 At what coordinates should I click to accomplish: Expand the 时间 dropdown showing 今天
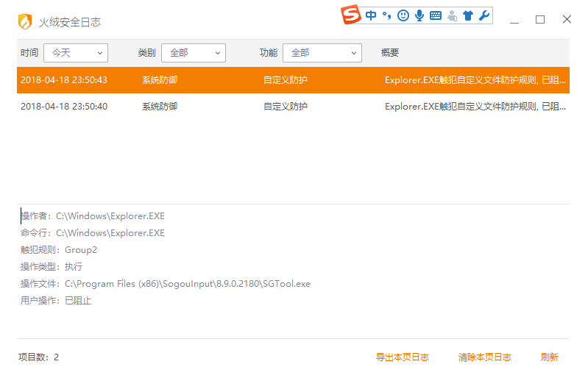[76, 53]
